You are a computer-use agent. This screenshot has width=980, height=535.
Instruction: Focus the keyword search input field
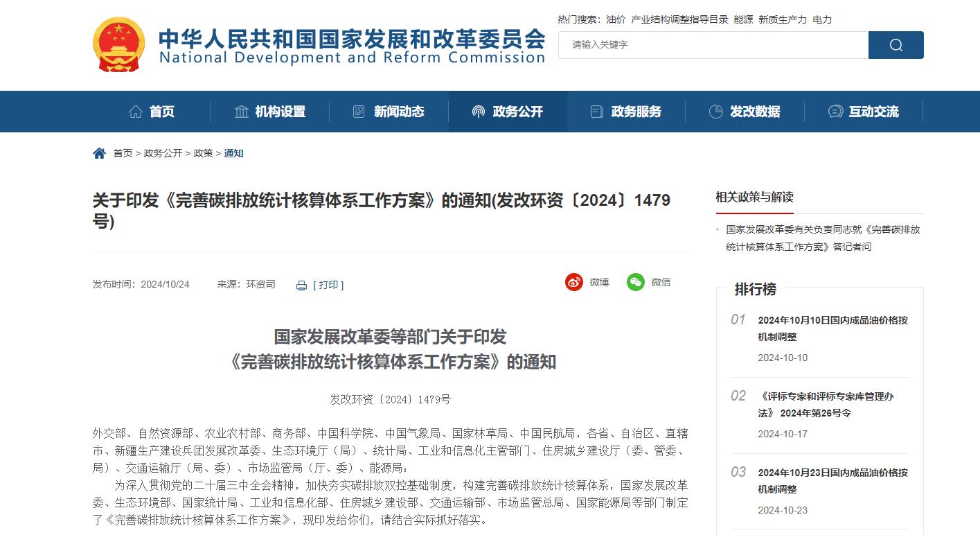click(x=713, y=45)
